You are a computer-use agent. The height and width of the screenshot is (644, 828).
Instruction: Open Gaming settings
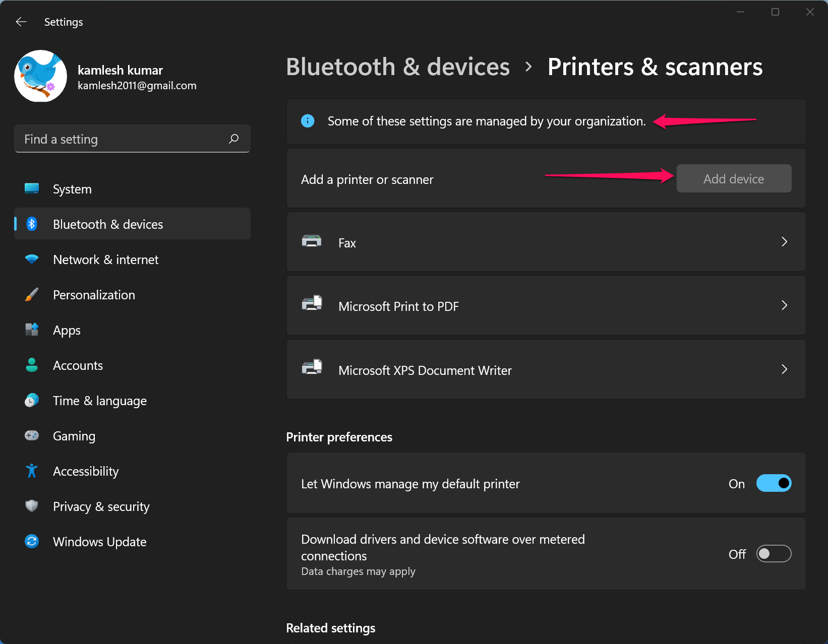(x=132, y=436)
